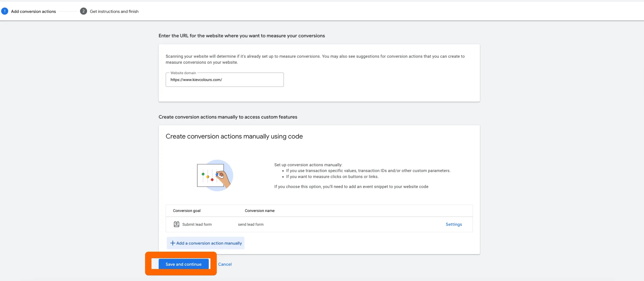This screenshot has width=644, height=281.
Task: Select the send lead form conversion name
Action: [251, 224]
